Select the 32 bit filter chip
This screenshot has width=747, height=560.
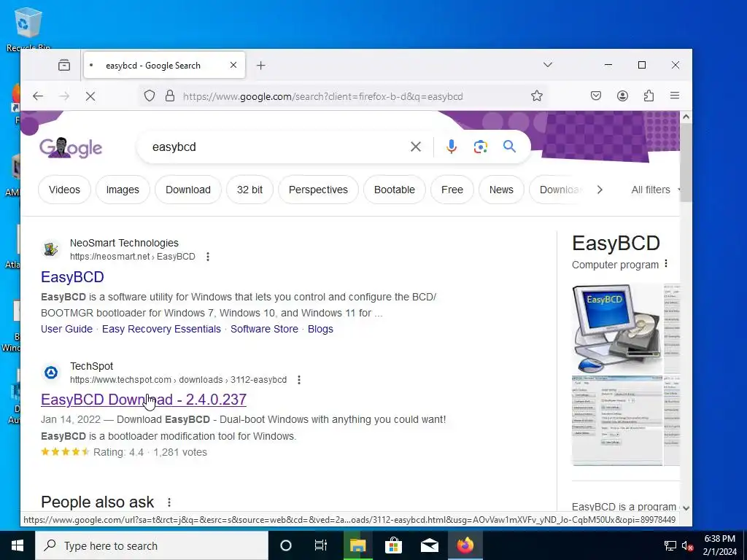click(249, 190)
